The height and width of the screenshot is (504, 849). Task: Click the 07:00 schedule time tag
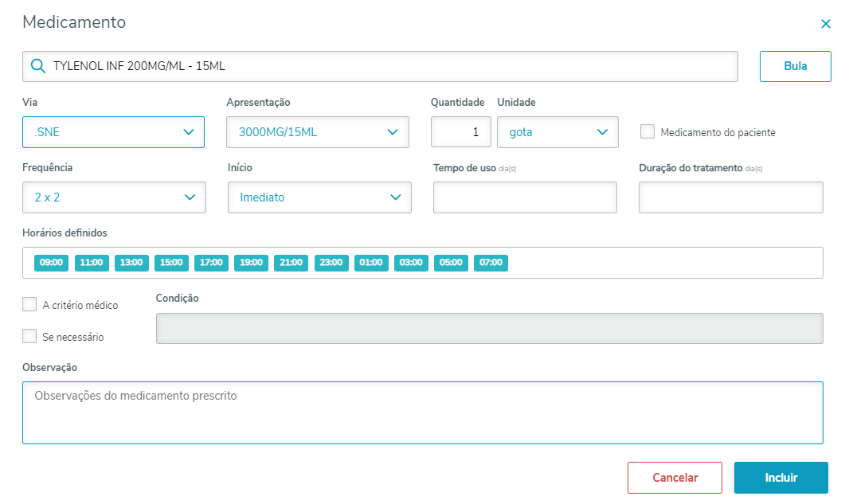[x=491, y=263]
